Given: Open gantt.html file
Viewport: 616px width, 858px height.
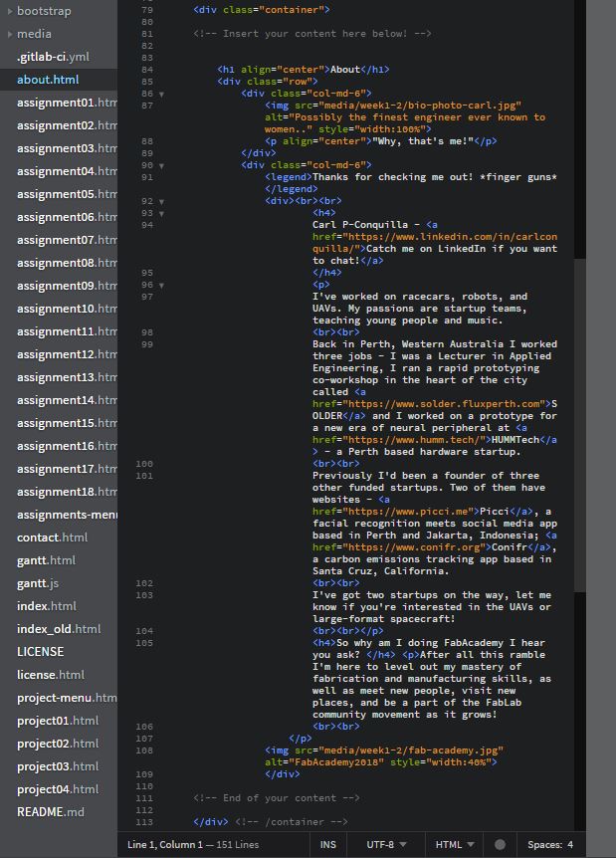Looking at the screenshot, I should click(x=46, y=560).
